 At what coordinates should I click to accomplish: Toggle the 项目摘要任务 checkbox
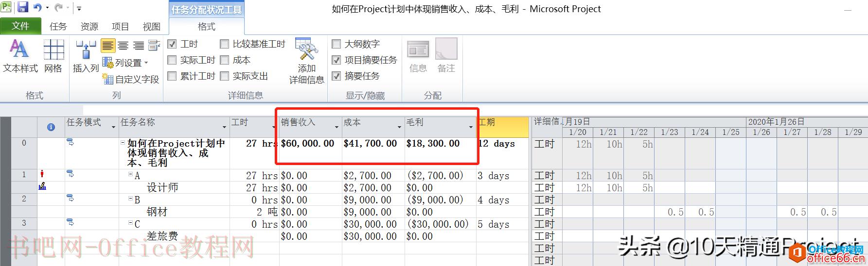tap(336, 60)
